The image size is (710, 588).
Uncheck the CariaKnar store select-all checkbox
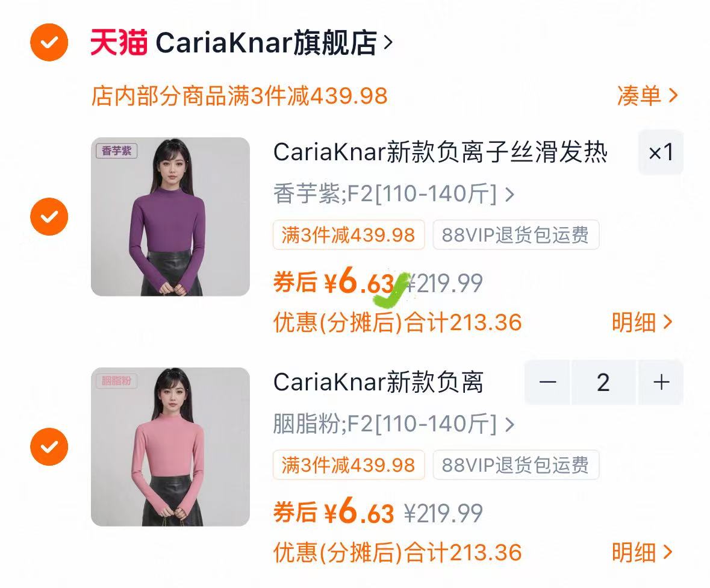[x=49, y=43]
